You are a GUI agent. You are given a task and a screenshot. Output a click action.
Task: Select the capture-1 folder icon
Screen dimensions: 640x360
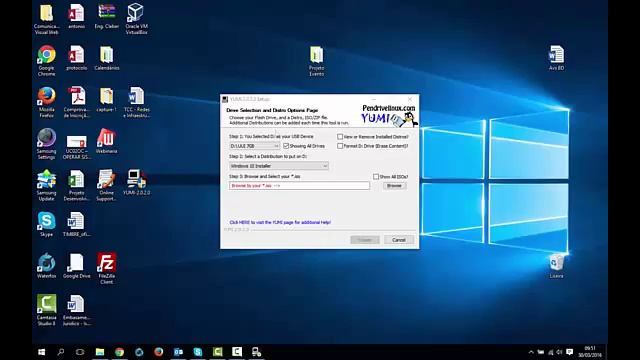(107, 99)
